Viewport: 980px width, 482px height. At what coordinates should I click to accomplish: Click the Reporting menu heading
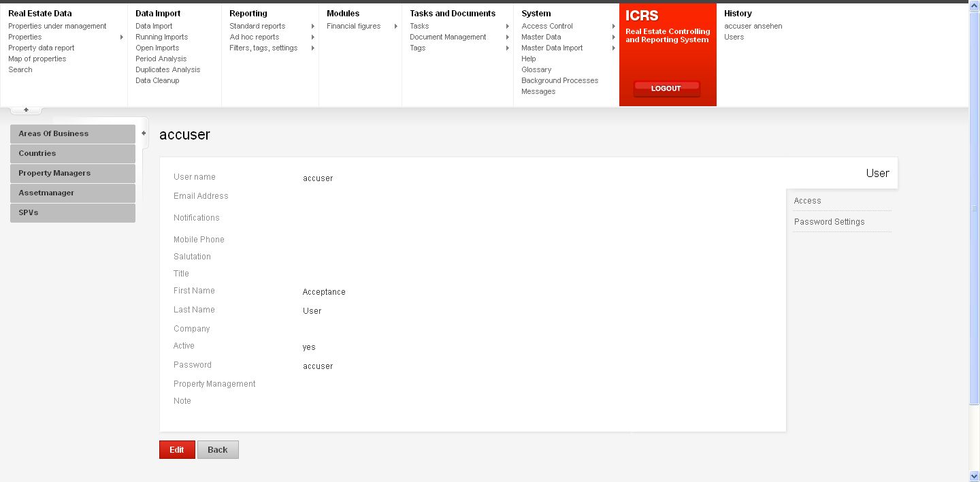[x=248, y=13]
